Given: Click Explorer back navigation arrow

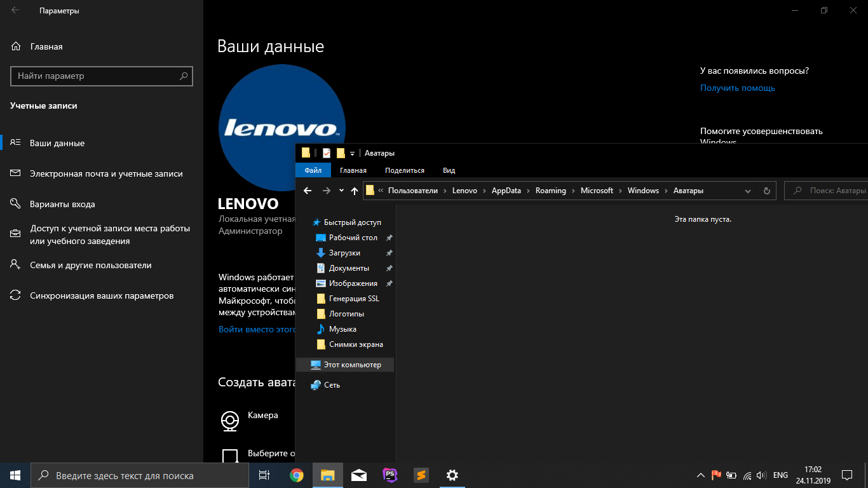Looking at the screenshot, I should (x=308, y=191).
